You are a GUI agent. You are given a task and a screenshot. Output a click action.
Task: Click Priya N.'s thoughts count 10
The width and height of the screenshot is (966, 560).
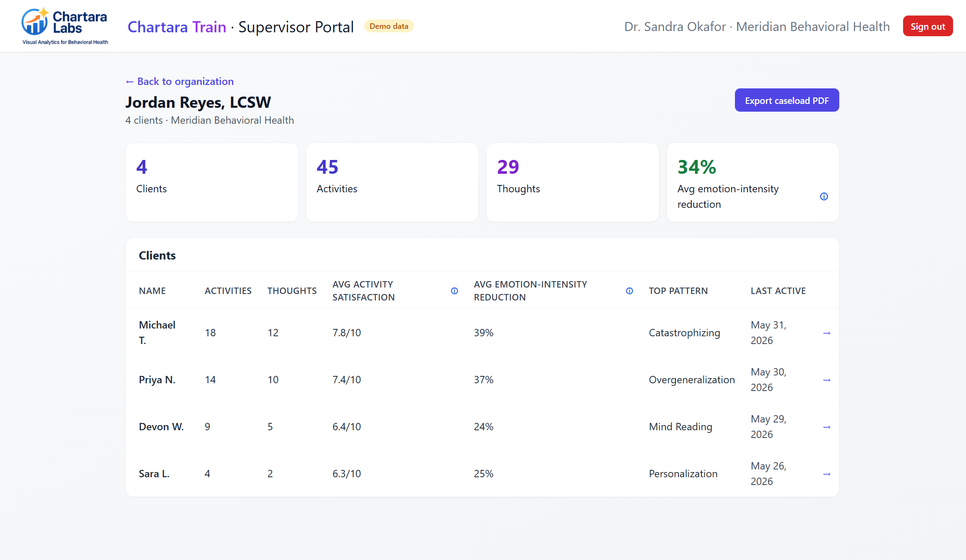tap(273, 380)
